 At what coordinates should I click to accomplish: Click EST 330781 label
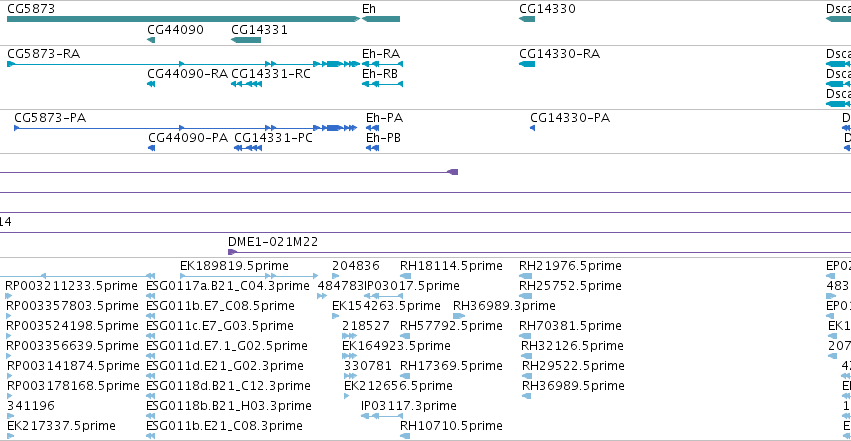[367, 366]
